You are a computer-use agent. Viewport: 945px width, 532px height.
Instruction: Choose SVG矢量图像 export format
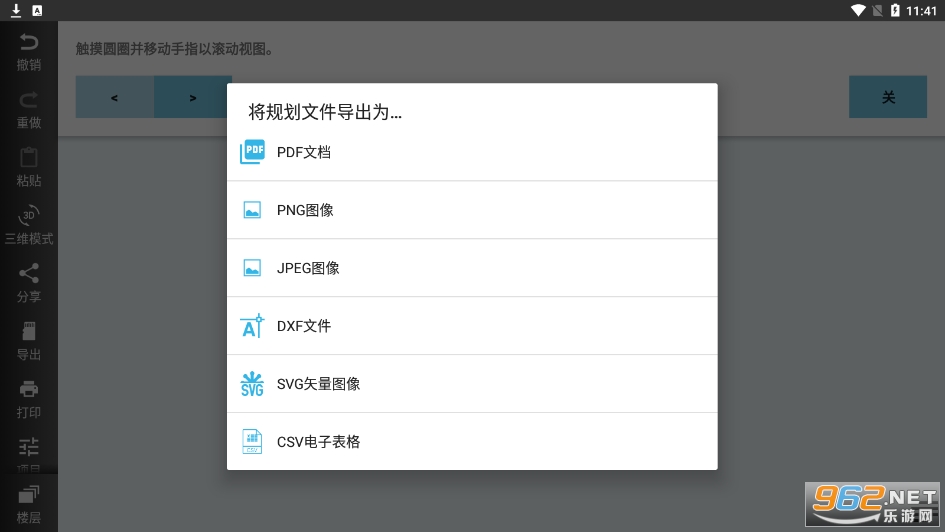[x=318, y=384]
